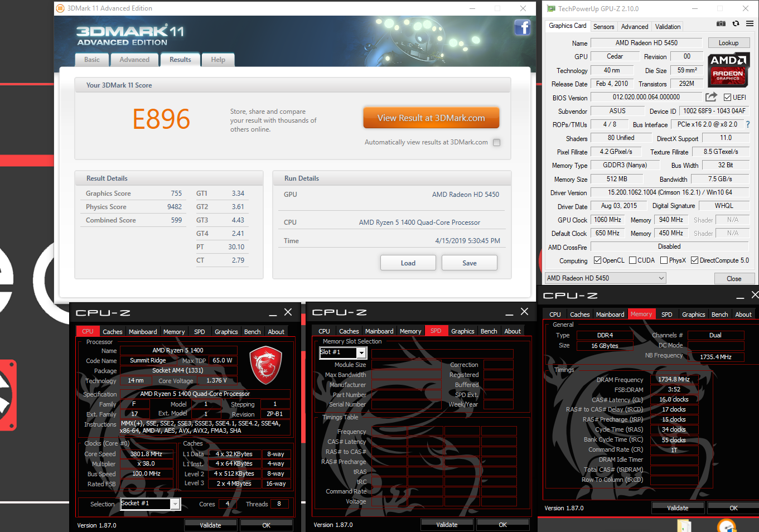759x532 pixels.
Task: Open Caches tab in the CPU-tab CPU-Z window
Action: [113, 332]
